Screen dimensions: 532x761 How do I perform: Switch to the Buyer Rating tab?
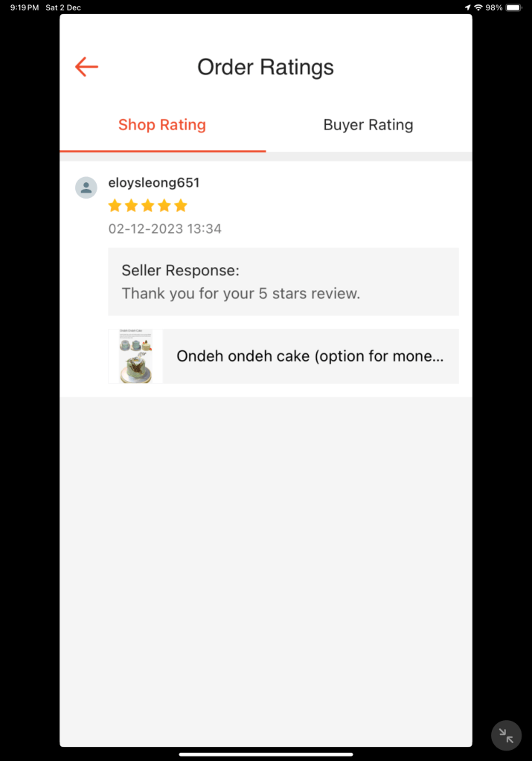point(368,125)
